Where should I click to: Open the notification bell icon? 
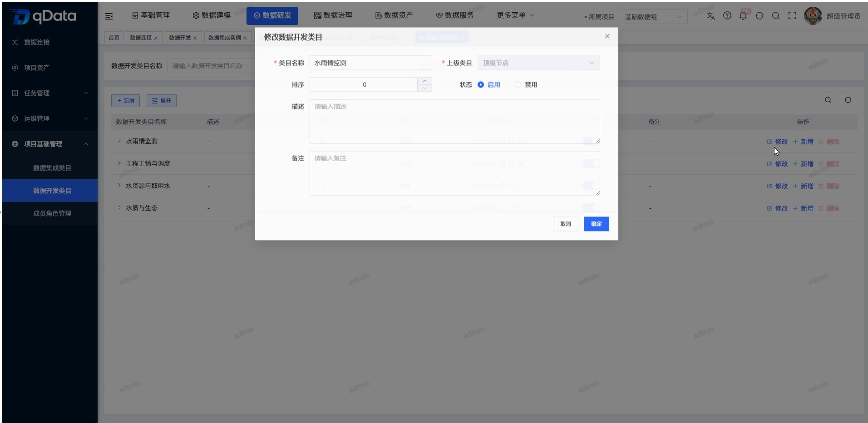pyautogui.click(x=743, y=15)
